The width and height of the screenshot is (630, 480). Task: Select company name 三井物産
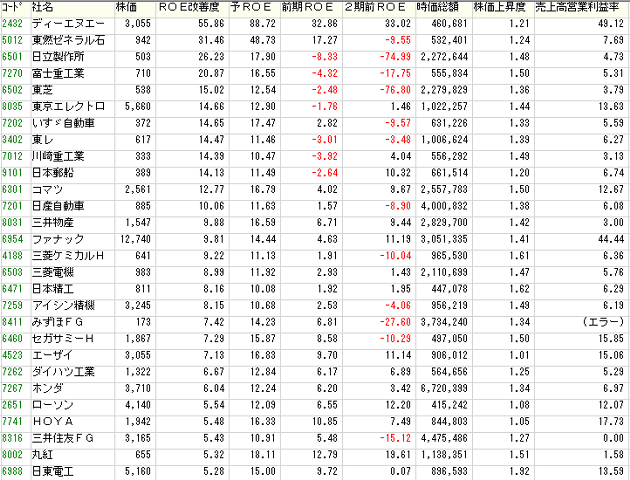click(53, 223)
